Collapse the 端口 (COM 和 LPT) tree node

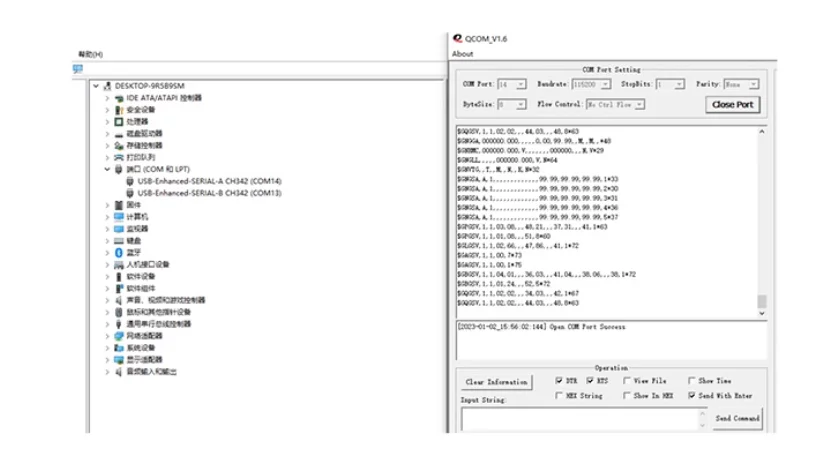[x=108, y=170]
